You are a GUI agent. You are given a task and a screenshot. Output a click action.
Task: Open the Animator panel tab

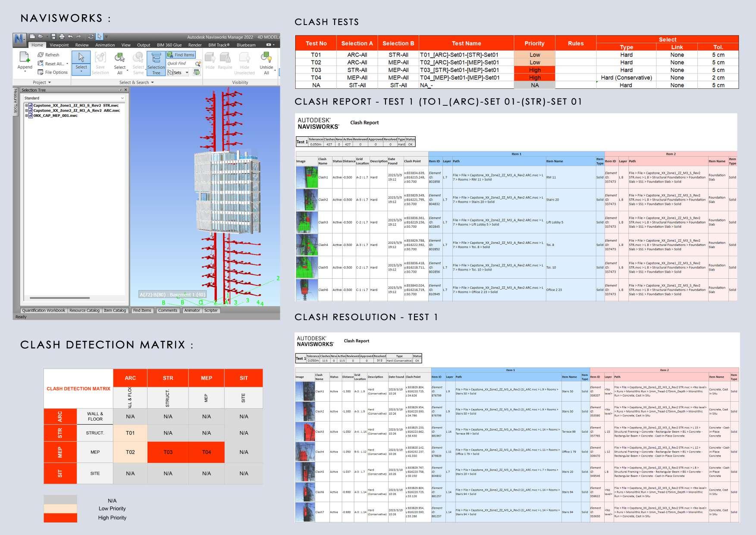click(192, 310)
